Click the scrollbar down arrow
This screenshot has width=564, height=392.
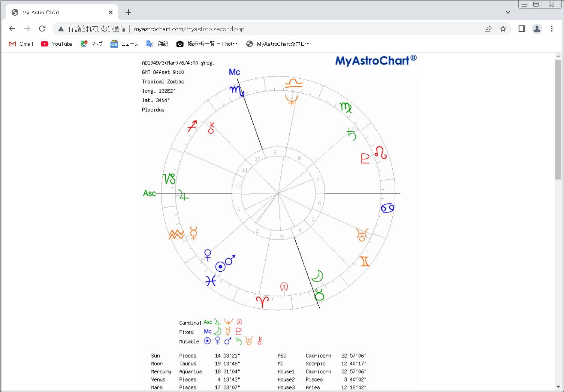click(x=558, y=386)
